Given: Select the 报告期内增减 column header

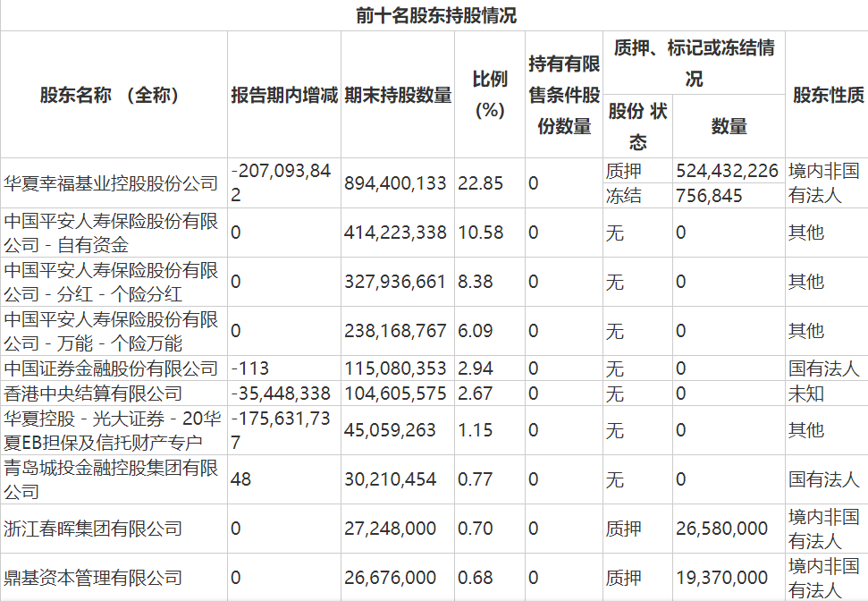Looking at the screenshot, I should click(284, 95).
